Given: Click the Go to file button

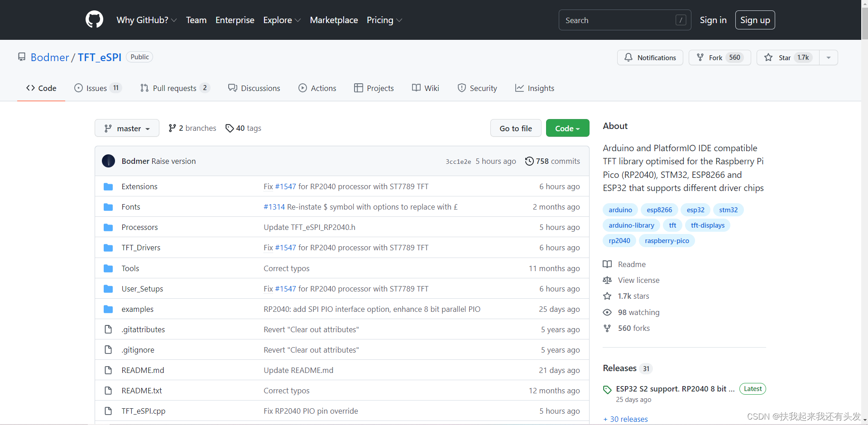Looking at the screenshot, I should 516,128.
